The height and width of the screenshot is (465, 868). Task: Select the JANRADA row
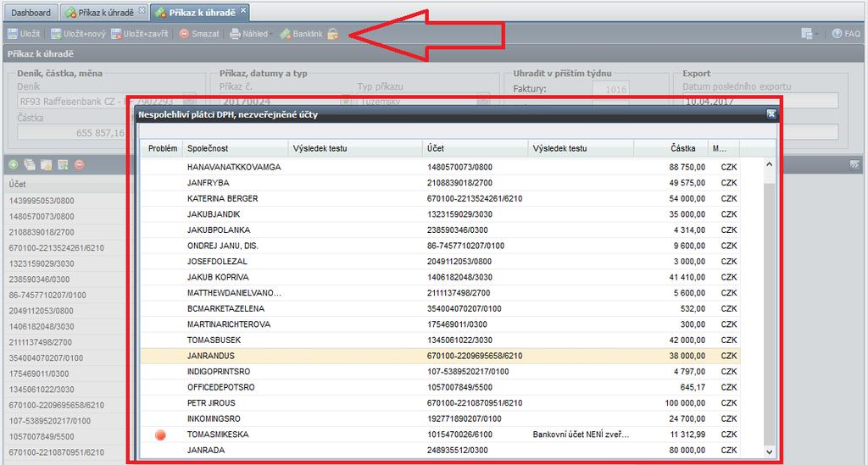pyautogui.click(x=440, y=451)
